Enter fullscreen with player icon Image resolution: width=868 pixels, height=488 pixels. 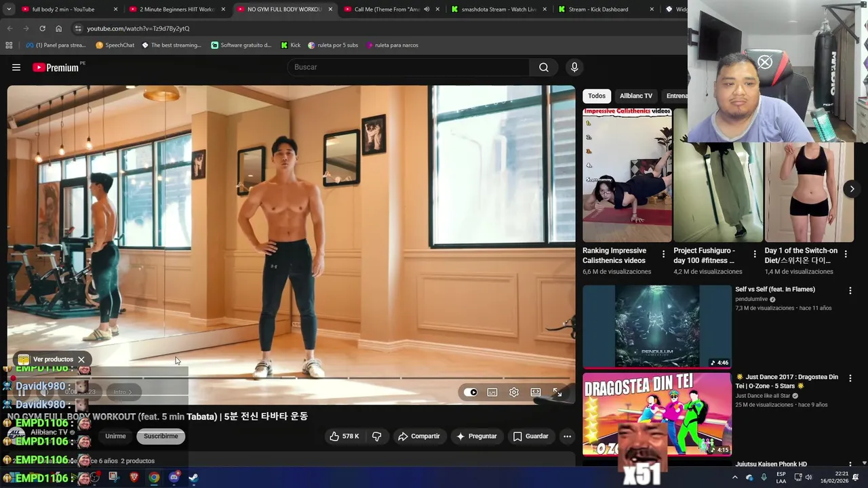click(x=557, y=392)
